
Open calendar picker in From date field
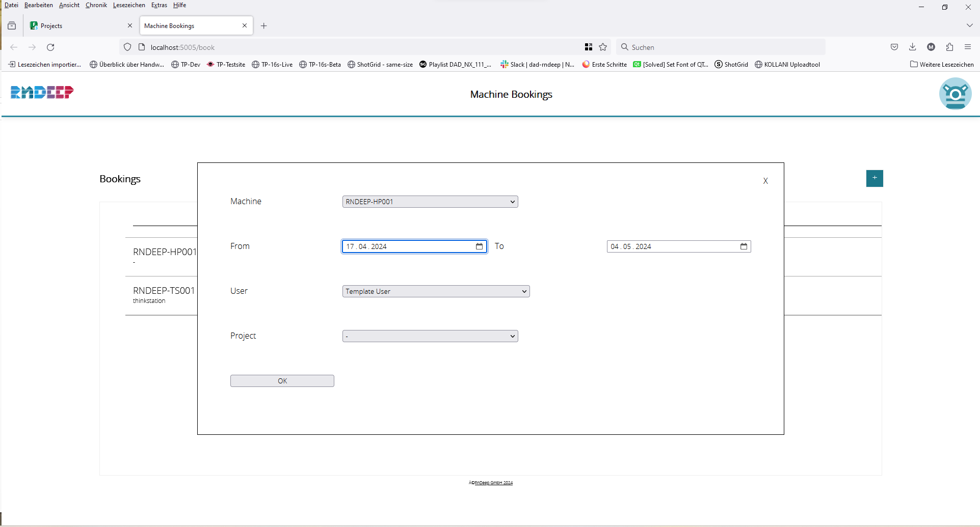479,246
